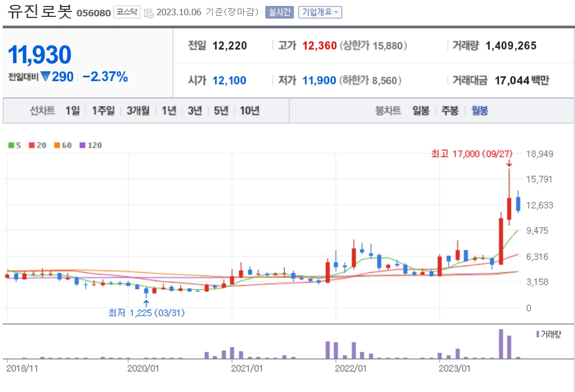
Task: Click the latest blue candlestick
Action: [x=518, y=204]
